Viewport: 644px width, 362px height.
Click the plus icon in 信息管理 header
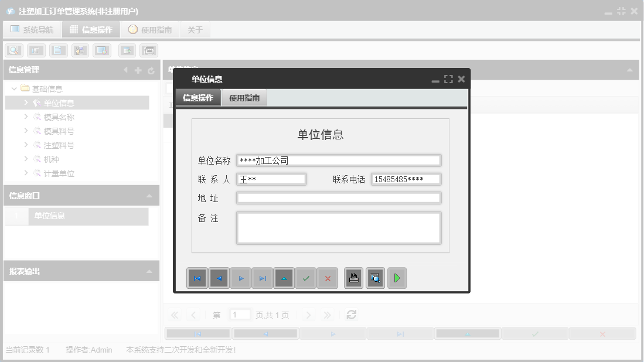(138, 70)
